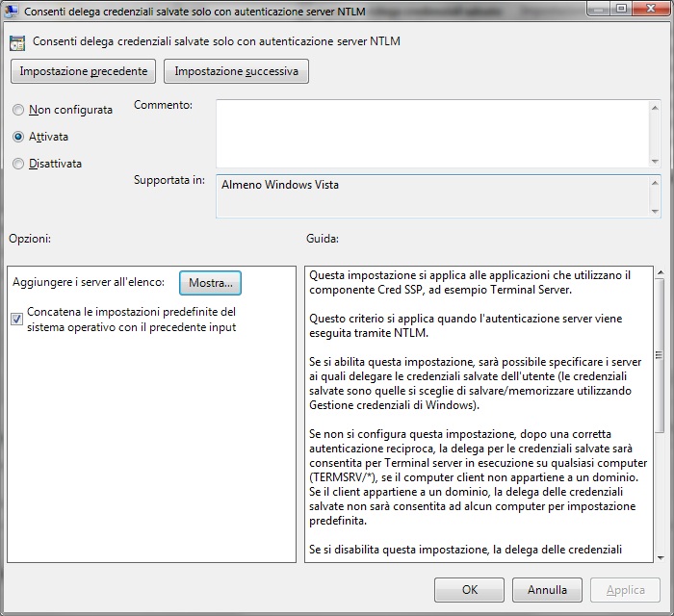This screenshot has height=616, width=674.
Task: Click the Commento box scroll down arrow
Action: coord(655,161)
